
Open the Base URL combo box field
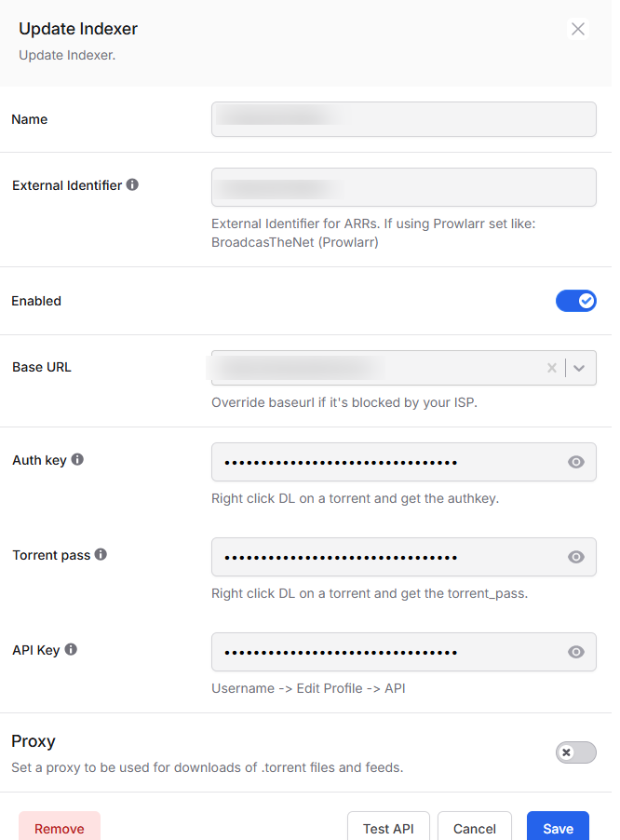(404, 368)
